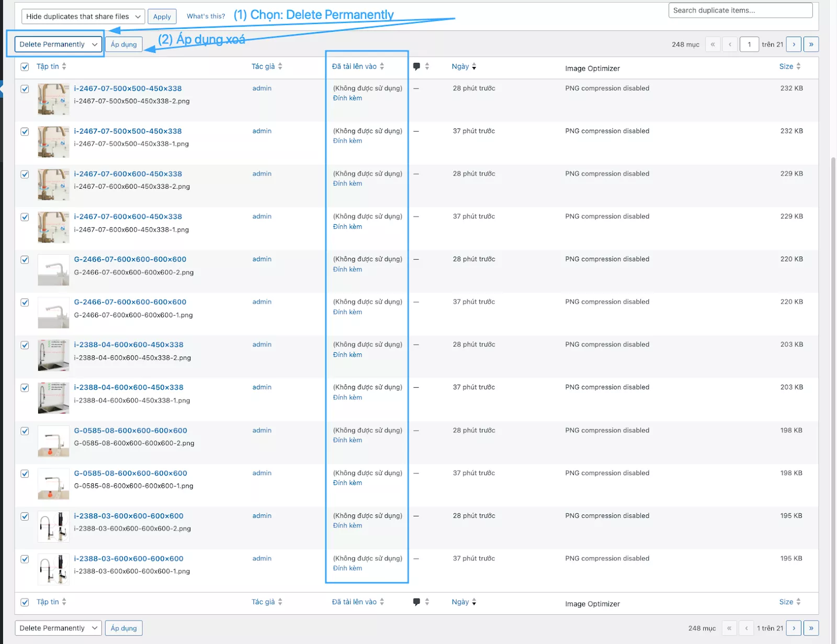Click the Apply button next to the filter
Screen dimensions: 837x644
162,16
